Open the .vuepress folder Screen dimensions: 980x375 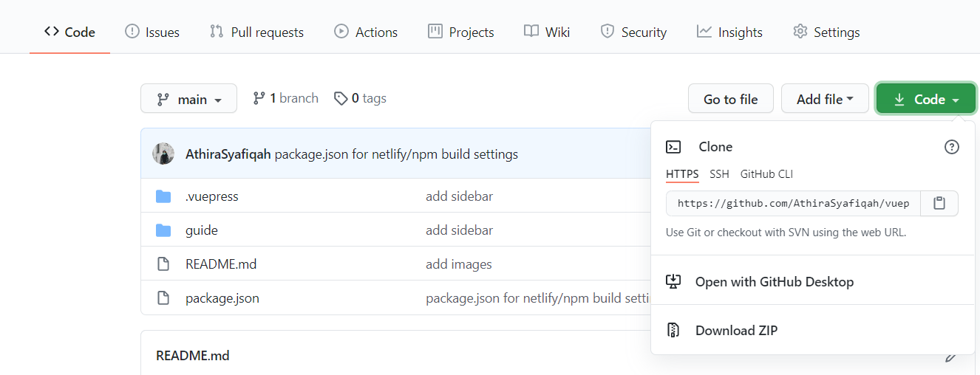[x=211, y=196]
